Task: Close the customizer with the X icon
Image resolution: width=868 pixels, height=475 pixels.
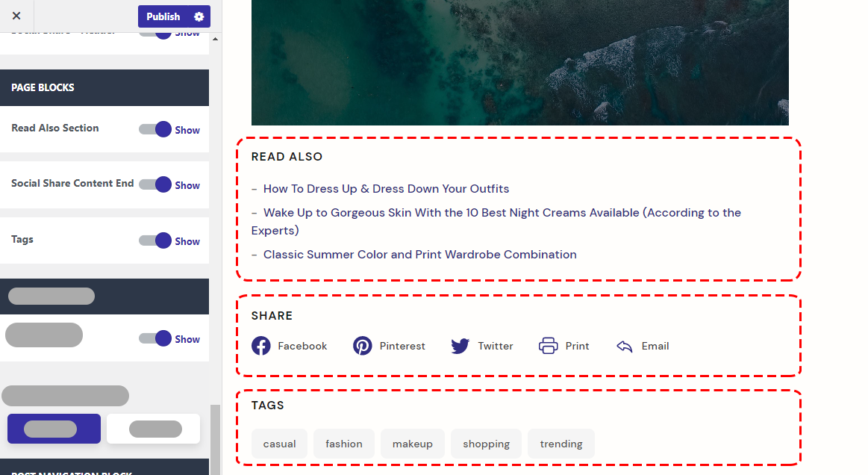Action: pyautogui.click(x=16, y=16)
